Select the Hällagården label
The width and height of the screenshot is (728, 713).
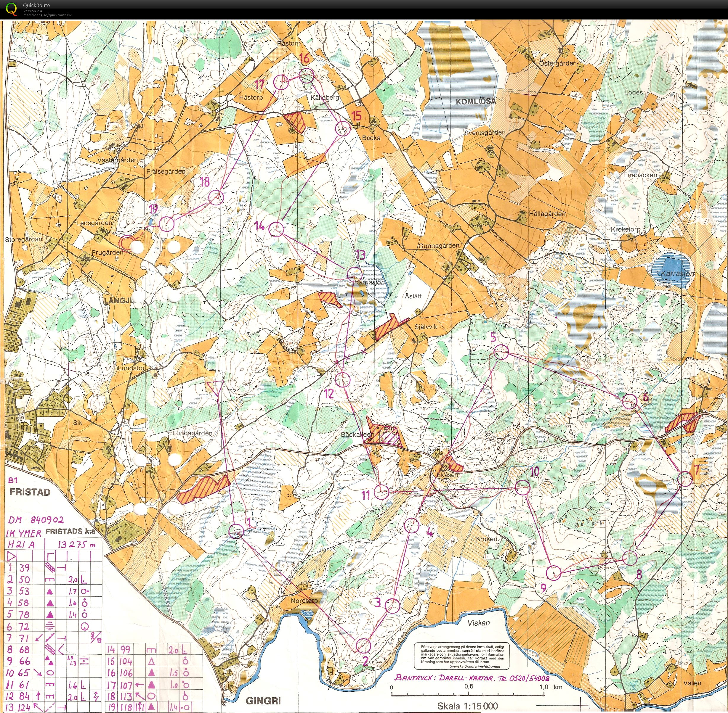(x=547, y=214)
